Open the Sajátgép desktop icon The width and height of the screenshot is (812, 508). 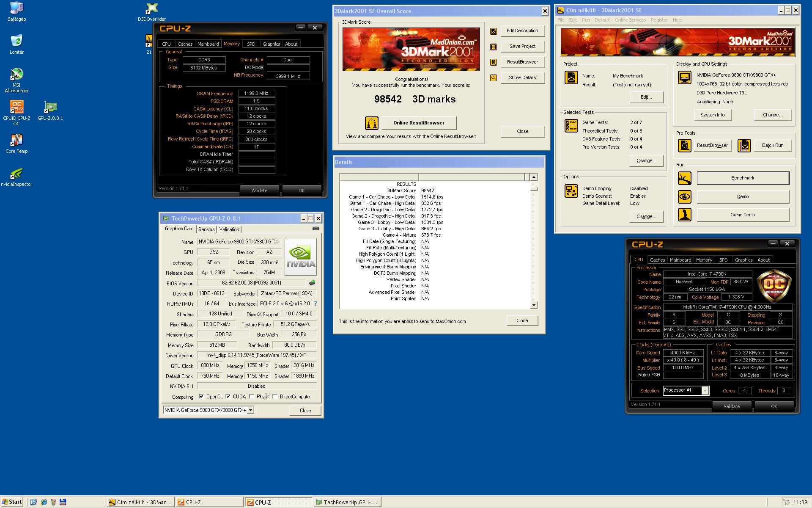16,11
